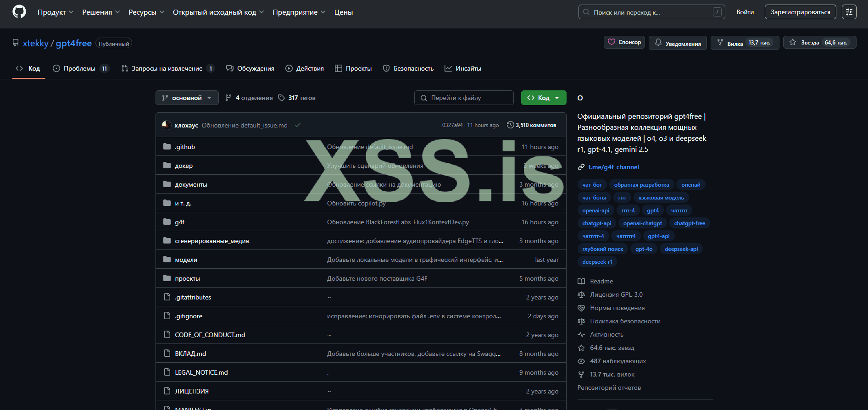Click the green commit status checkmark

pyautogui.click(x=298, y=125)
